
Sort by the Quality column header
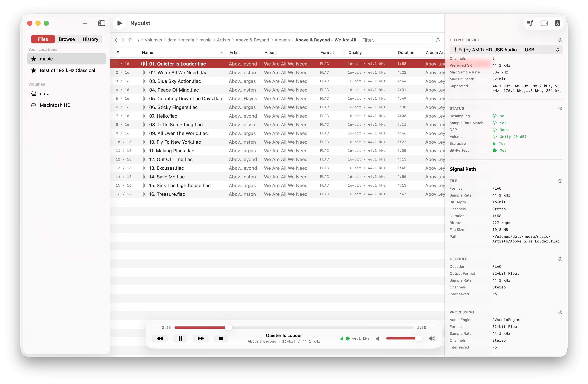370,53
